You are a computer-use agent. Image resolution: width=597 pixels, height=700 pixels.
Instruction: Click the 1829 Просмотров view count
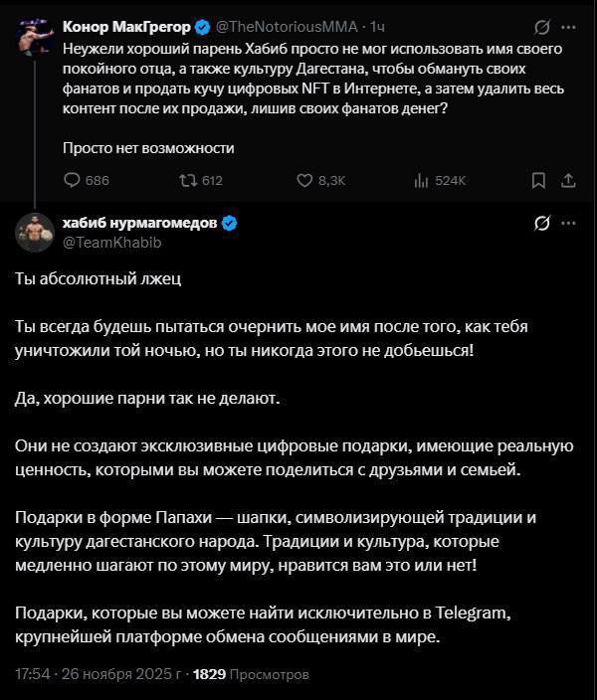(251, 674)
